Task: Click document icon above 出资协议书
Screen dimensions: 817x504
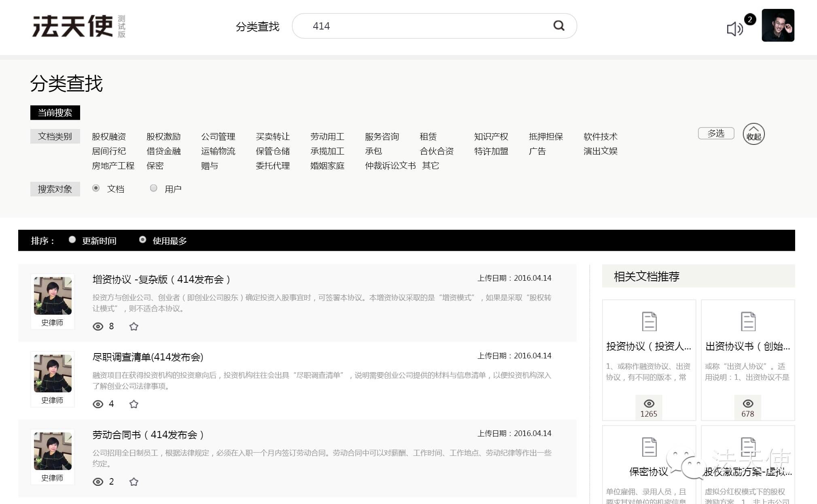Action: [x=748, y=322]
